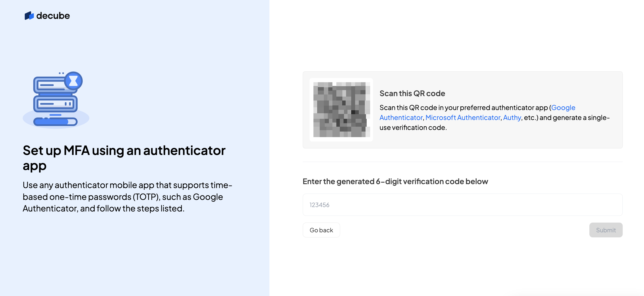Click the decube wordmark text
Viewport: 644px width, 296px height.
[x=53, y=16]
